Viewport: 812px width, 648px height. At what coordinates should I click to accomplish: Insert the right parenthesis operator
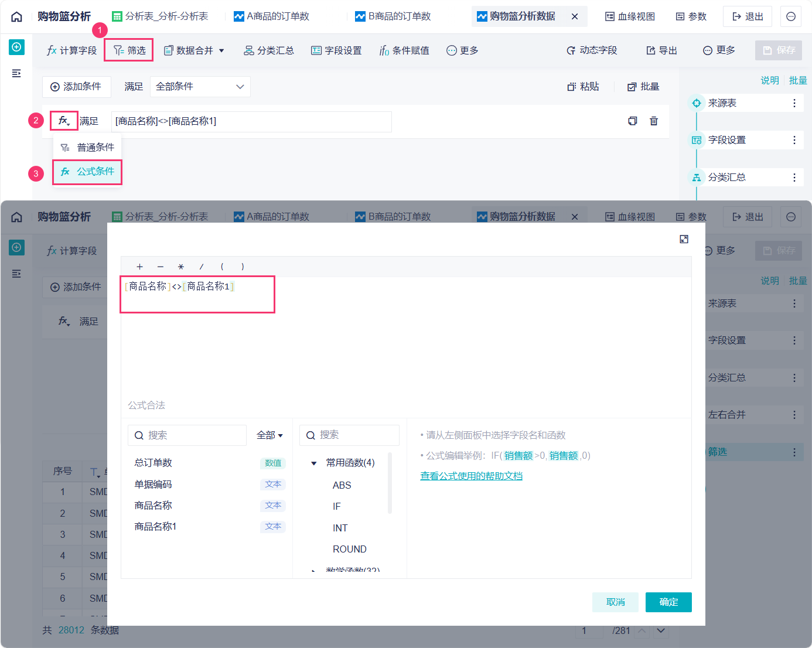[243, 267]
